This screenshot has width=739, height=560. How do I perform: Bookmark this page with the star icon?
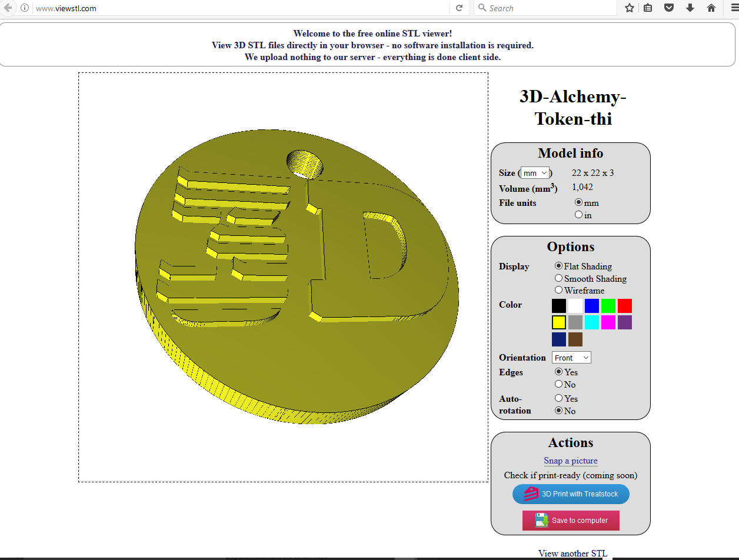coord(630,8)
